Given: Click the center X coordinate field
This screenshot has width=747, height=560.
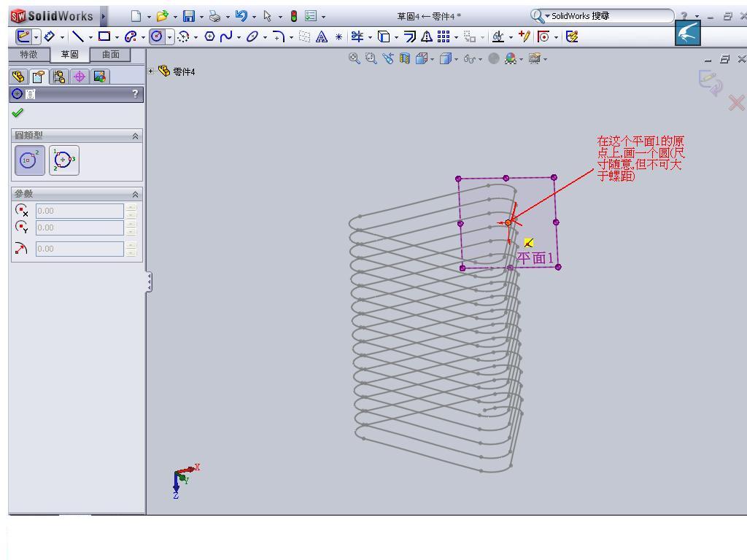Looking at the screenshot, I should pyautogui.click(x=80, y=211).
